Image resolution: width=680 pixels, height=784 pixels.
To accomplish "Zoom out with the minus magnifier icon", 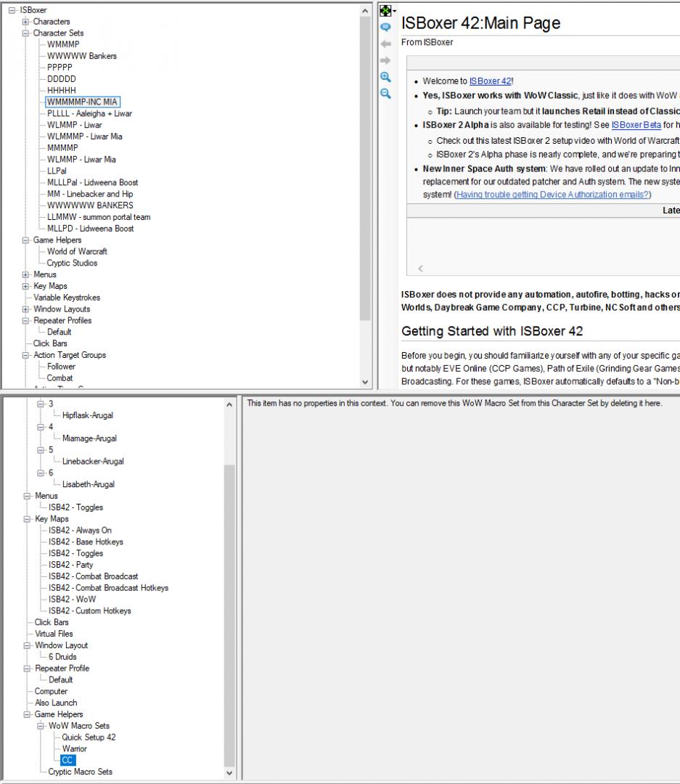I will tap(385, 94).
